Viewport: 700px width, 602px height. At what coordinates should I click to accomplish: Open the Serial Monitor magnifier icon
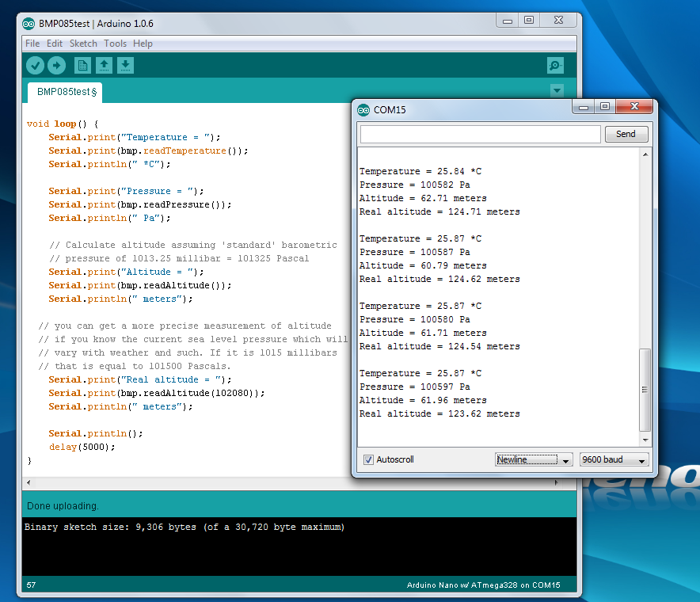pyautogui.click(x=555, y=66)
